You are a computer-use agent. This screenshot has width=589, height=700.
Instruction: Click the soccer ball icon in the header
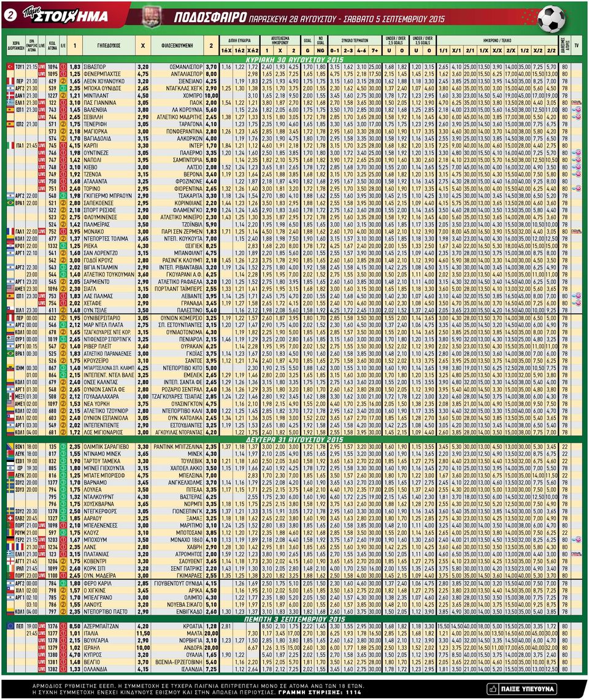551,19
